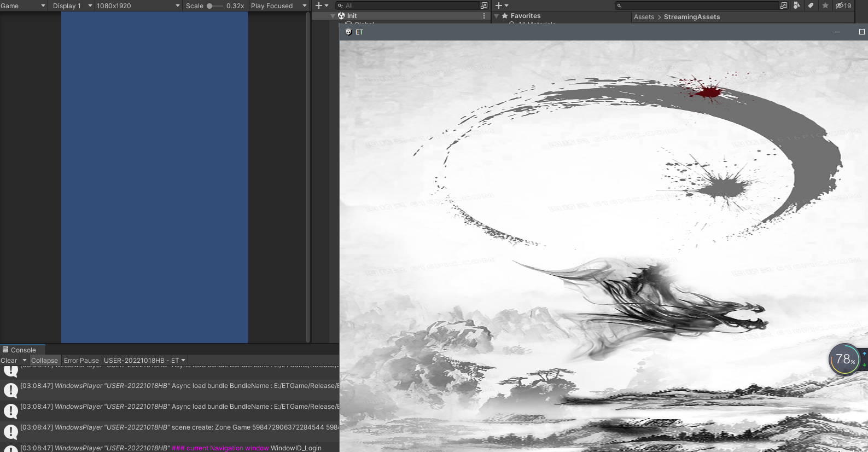Click the Search by Label icon
868x452 pixels.
coord(811,5)
